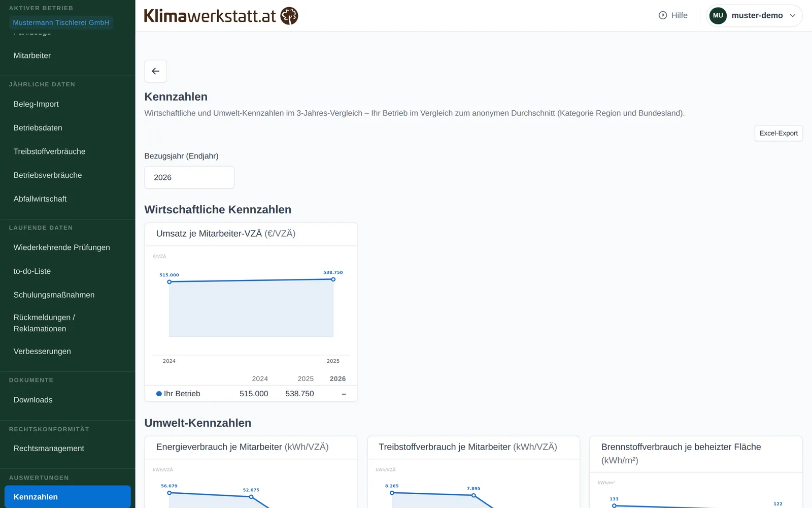The image size is (812, 508).
Task: Click Treibstoffverbrauch je Mitarbeiter card title
Action: [x=468, y=447]
